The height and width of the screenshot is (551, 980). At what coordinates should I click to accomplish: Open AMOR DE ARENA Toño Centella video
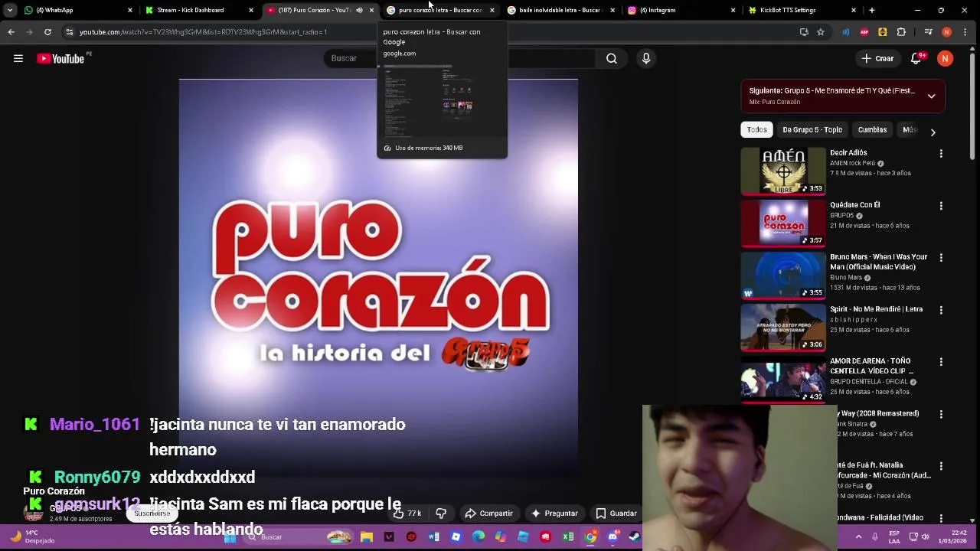tap(872, 366)
